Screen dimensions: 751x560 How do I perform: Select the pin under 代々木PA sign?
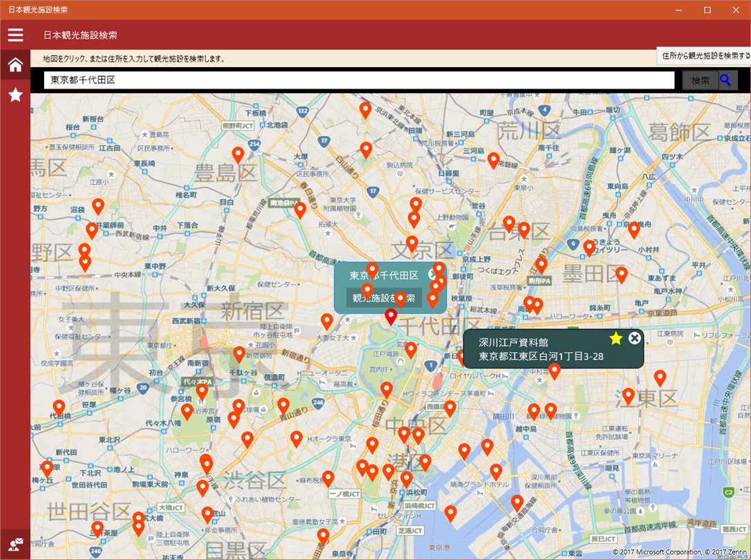click(202, 391)
